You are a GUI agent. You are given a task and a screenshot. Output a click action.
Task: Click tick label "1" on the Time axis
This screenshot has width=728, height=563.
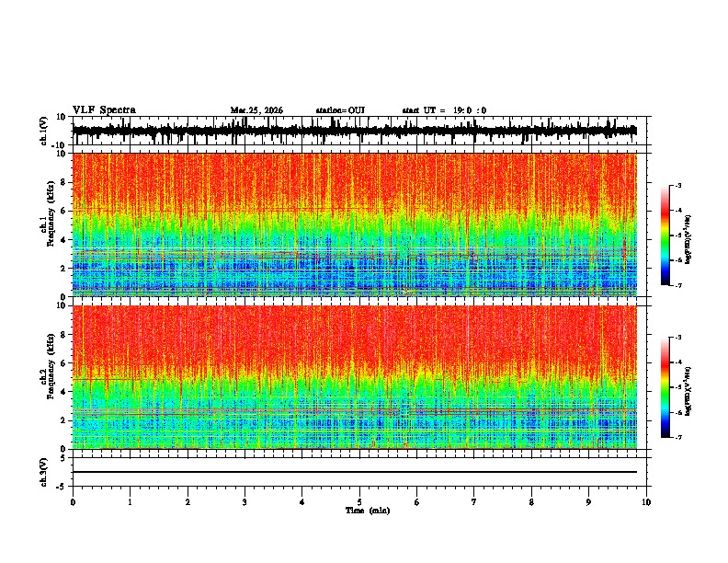[x=130, y=502]
